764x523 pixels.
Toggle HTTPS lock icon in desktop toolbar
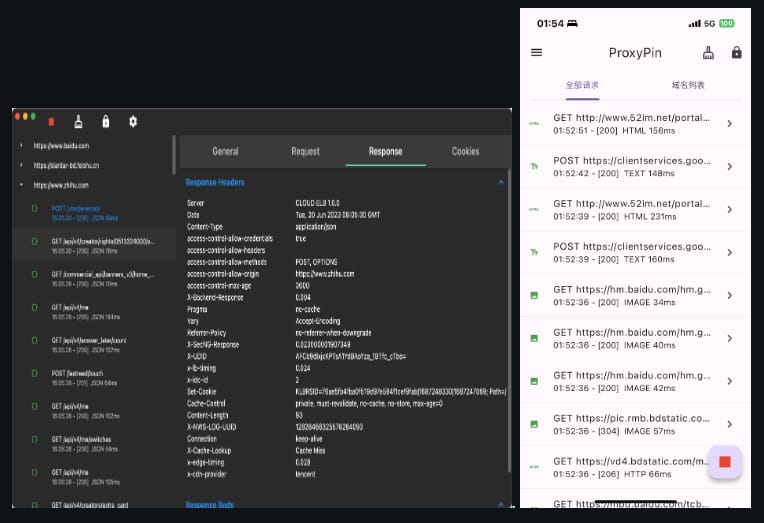tap(106, 121)
